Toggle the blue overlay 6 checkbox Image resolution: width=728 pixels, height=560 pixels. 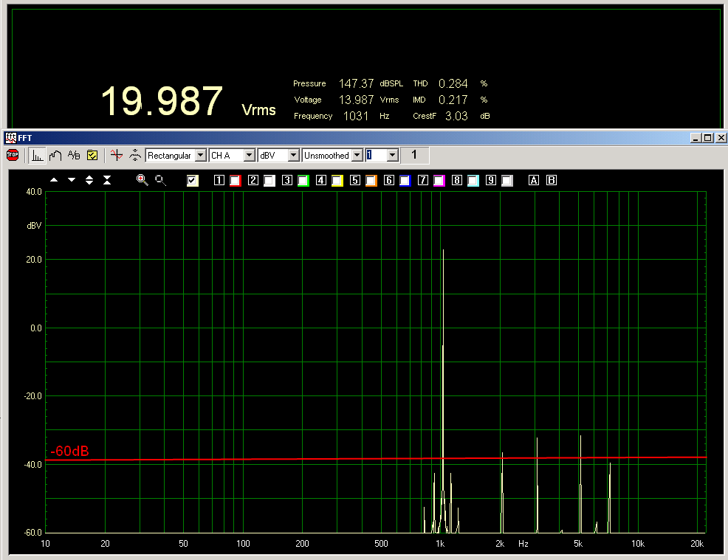click(x=405, y=181)
